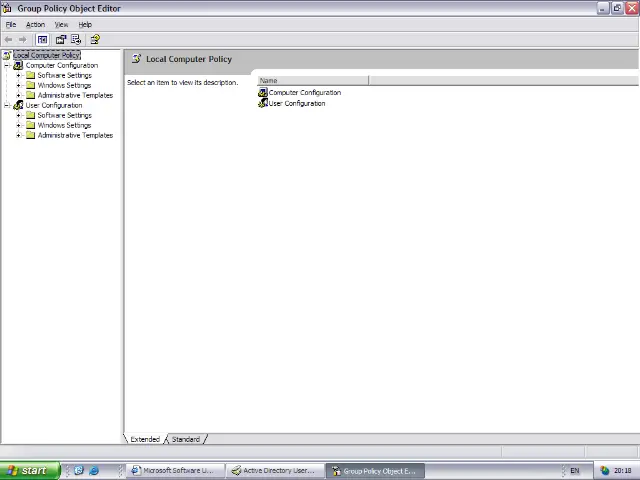Viewport: 640px width, 480px height.
Task: Expand Software Settings under Computer Configuration
Action: tap(18, 76)
